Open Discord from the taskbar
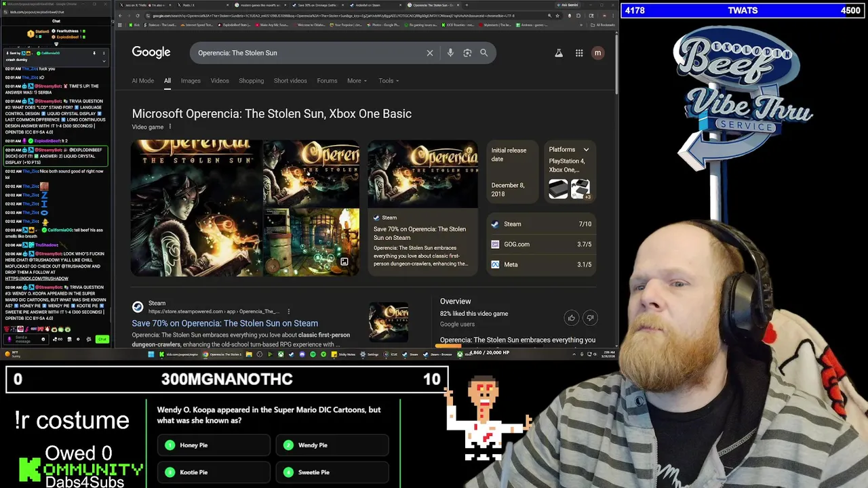 pyautogui.click(x=302, y=353)
